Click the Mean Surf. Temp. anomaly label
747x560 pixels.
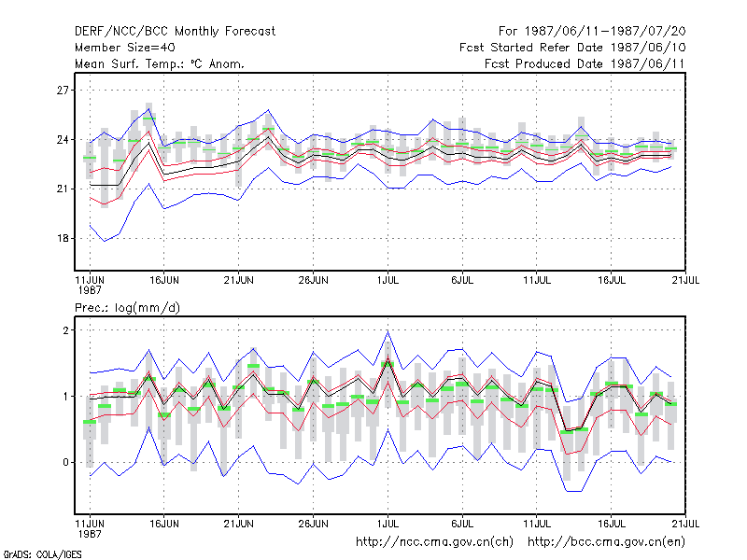coord(160,63)
